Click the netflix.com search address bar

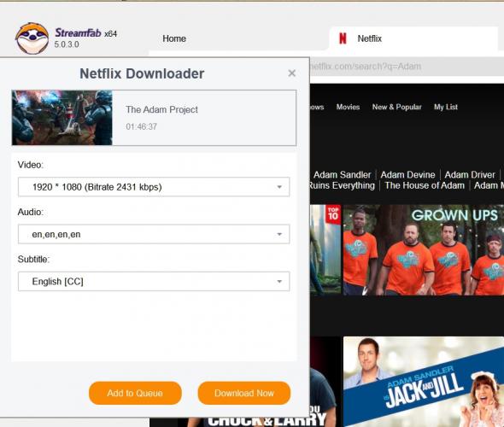407,67
